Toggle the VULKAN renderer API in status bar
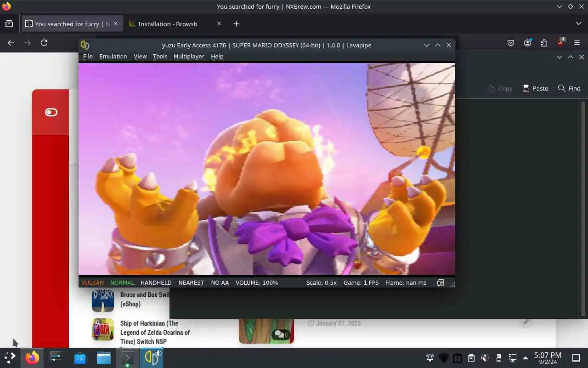The image size is (588, 368). point(92,282)
